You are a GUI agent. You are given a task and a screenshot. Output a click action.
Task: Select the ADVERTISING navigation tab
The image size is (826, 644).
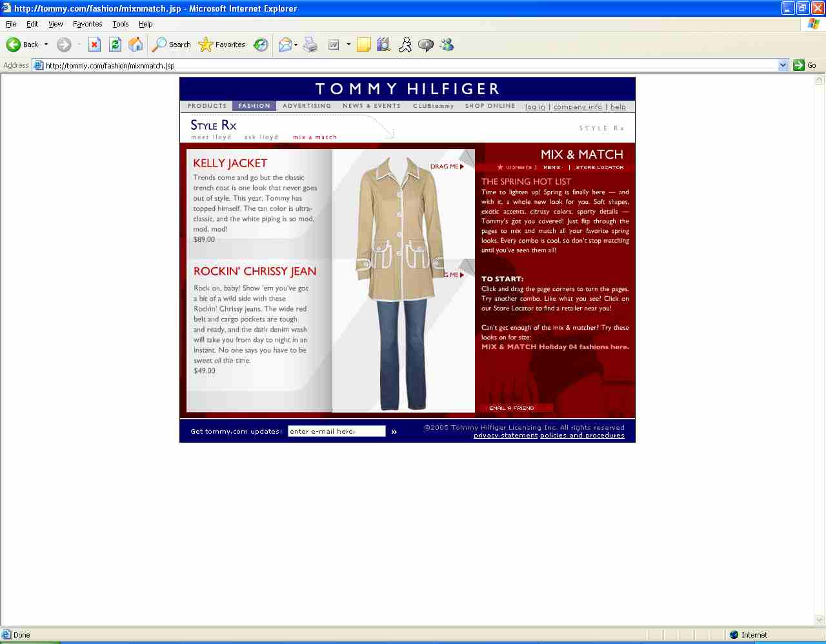point(307,106)
